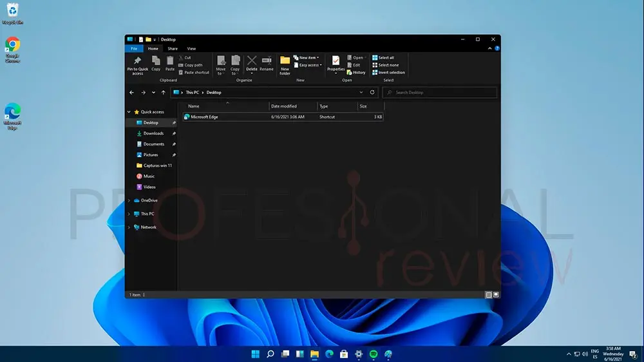Viewport: 644px width, 362px height.
Task: Click the Microsoft Edge desktop shortcut
Action: [x=12, y=117]
